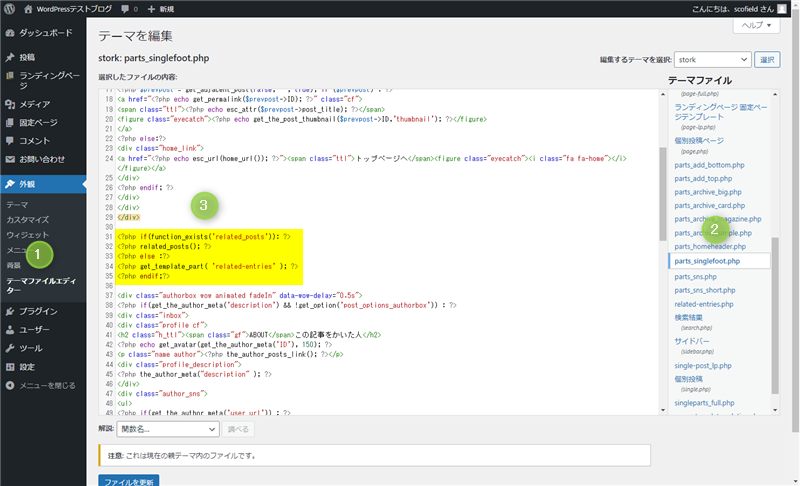Open parts_homeheader.php file
The image size is (800, 486).
710,247
